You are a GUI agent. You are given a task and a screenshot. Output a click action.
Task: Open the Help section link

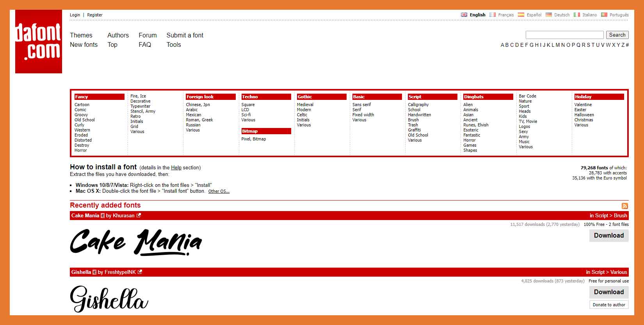176,168
